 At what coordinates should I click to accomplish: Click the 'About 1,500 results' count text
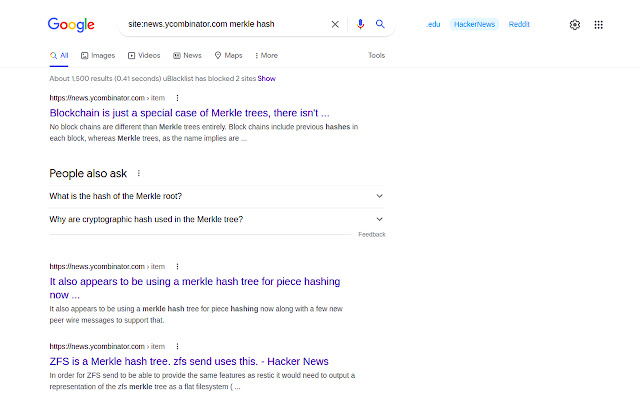tap(105, 78)
